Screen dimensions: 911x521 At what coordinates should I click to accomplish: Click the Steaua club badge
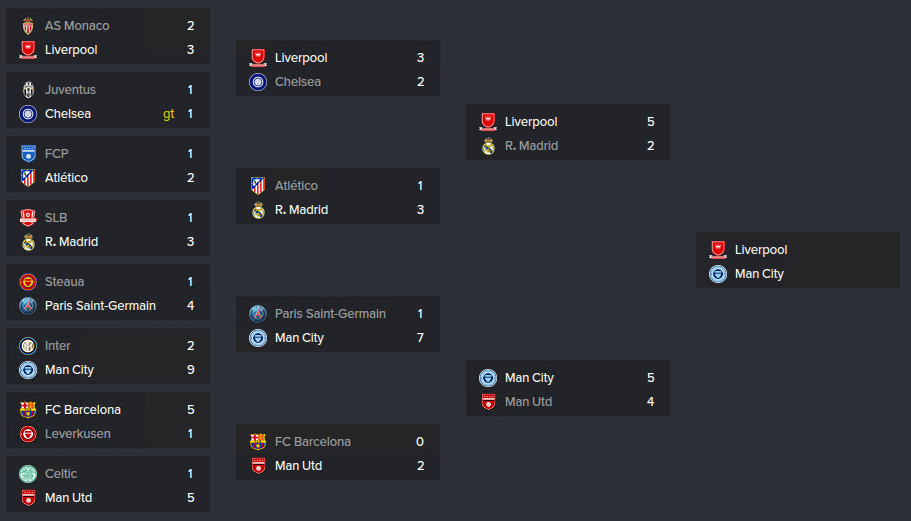pyautogui.click(x=28, y=282)
